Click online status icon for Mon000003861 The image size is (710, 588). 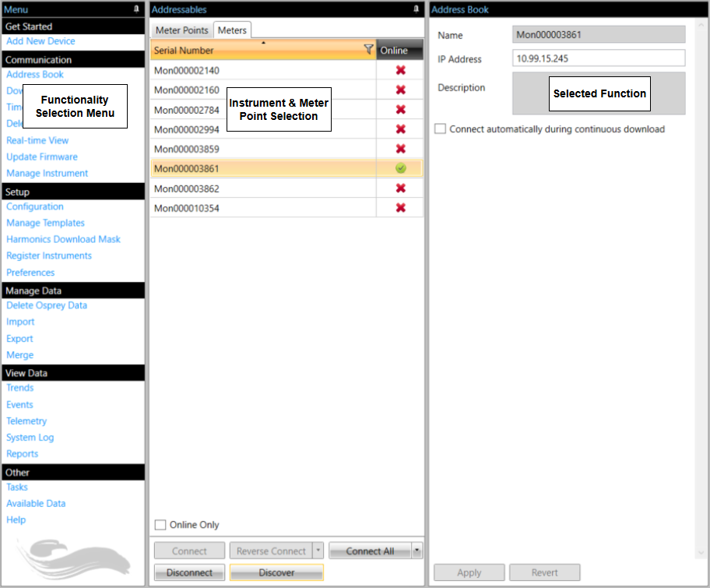(x=401, y=168)
